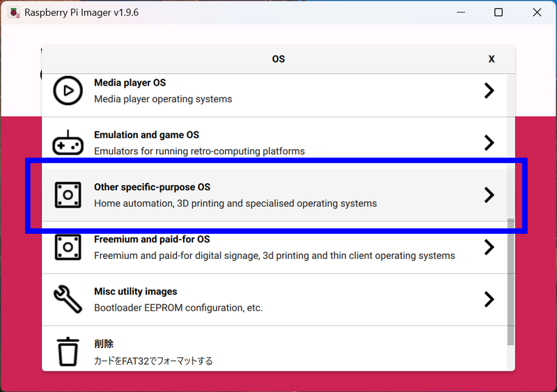Click the Freemium and paid-for OS chip icon
The height and width of the screenshot is (392, 557).
point(68,247)
